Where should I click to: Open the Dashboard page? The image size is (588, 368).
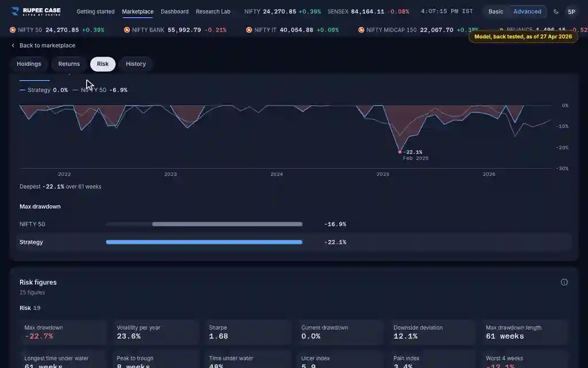click(x=175, y=11)
